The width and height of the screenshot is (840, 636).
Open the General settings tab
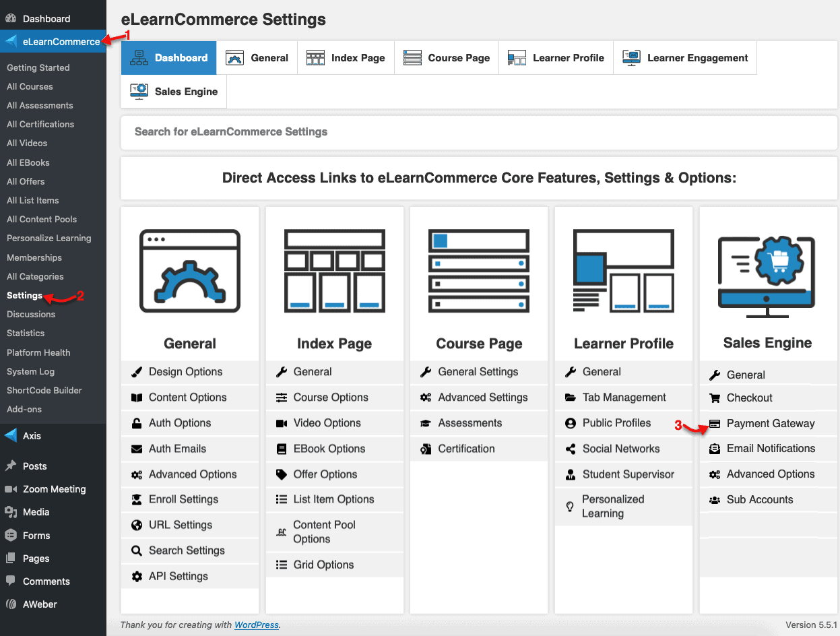click(x=257, y=58)
